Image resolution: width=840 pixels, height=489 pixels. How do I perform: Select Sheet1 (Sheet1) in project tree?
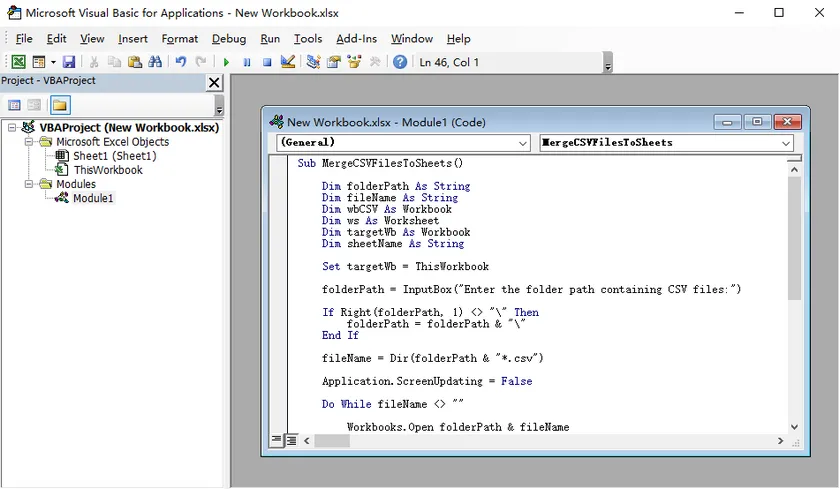click(115, 156)
